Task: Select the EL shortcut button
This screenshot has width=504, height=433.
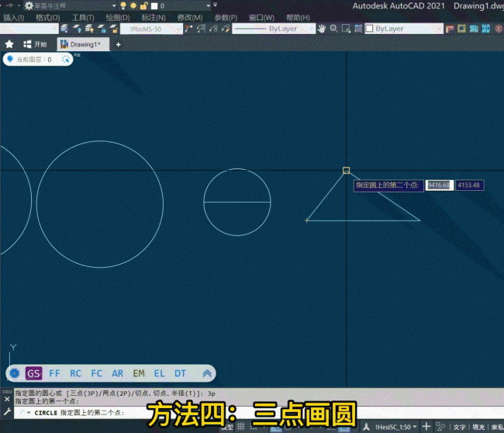Action: (160, 373)
